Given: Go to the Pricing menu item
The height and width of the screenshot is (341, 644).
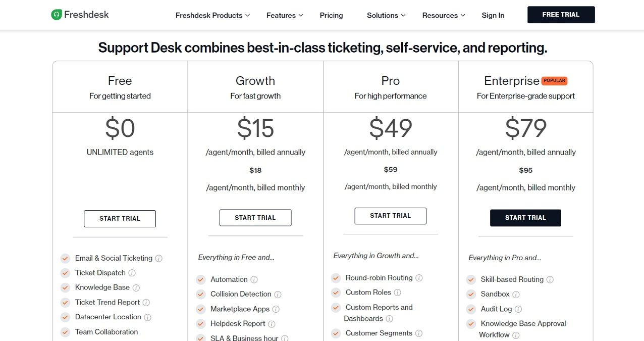Looking at the screenshot, I should [331, 15].
